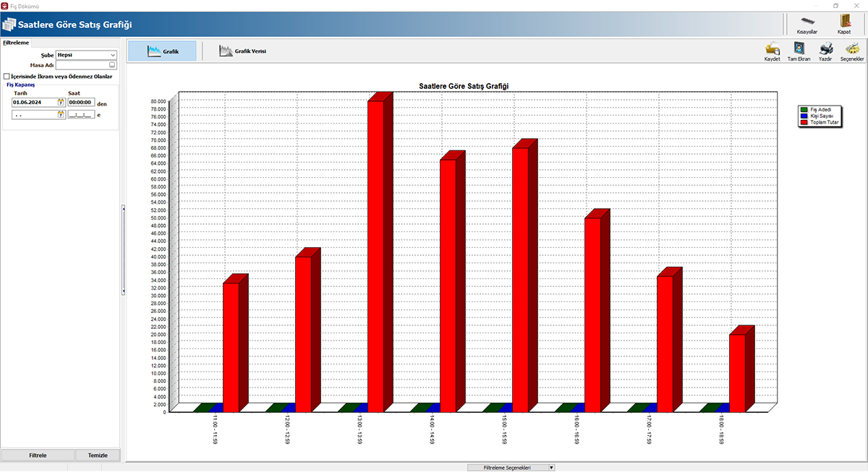Open calendar picker for empty end date
The height and width of the screenshot is (472, 868).
(61, 115)
